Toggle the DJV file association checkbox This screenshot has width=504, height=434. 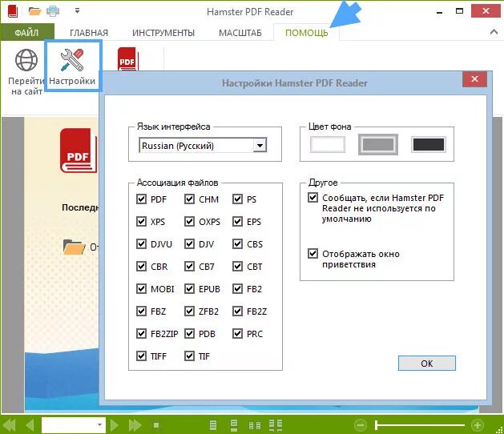190,244
